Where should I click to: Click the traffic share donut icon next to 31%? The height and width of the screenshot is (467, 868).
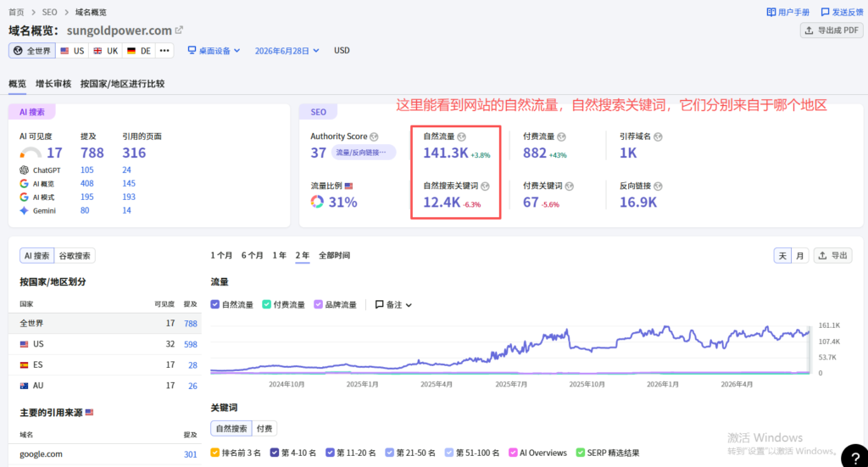tap(317, 202)
